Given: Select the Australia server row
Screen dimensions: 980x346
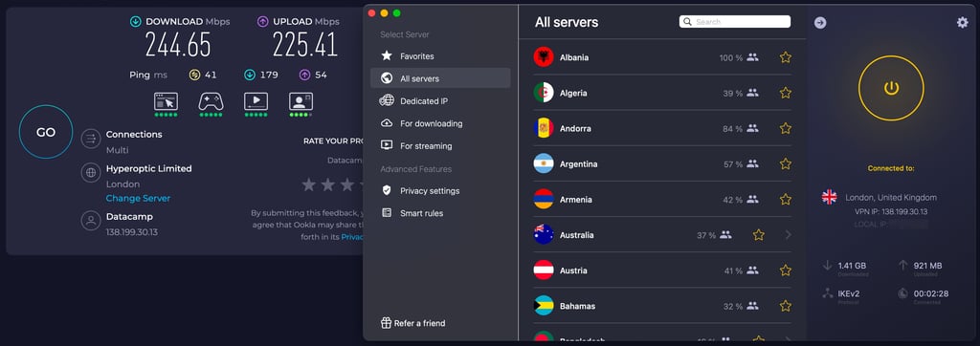Looking at the screenshot, I should (x=662, y=235).
